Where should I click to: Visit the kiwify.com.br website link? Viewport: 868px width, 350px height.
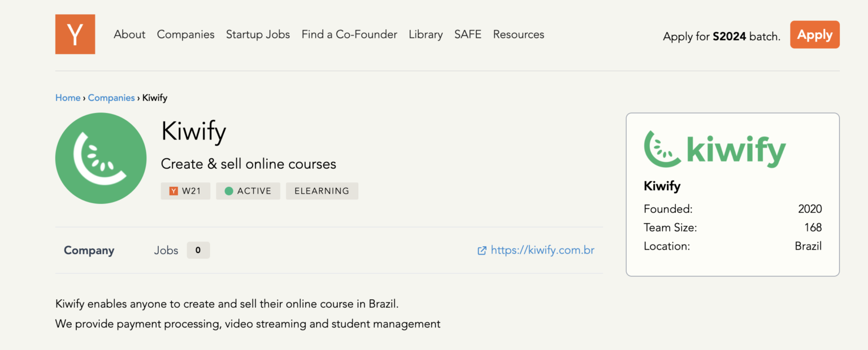point(542,251)
